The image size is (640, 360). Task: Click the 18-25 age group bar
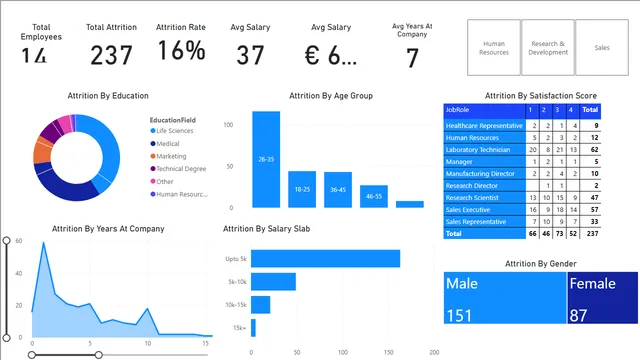tap(302, 189)
